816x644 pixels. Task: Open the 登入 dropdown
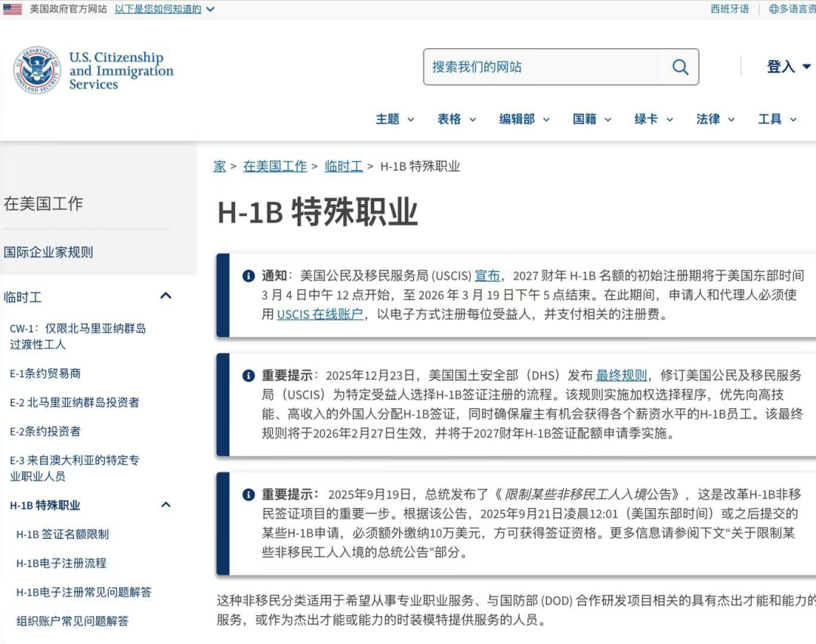(788, 67)
